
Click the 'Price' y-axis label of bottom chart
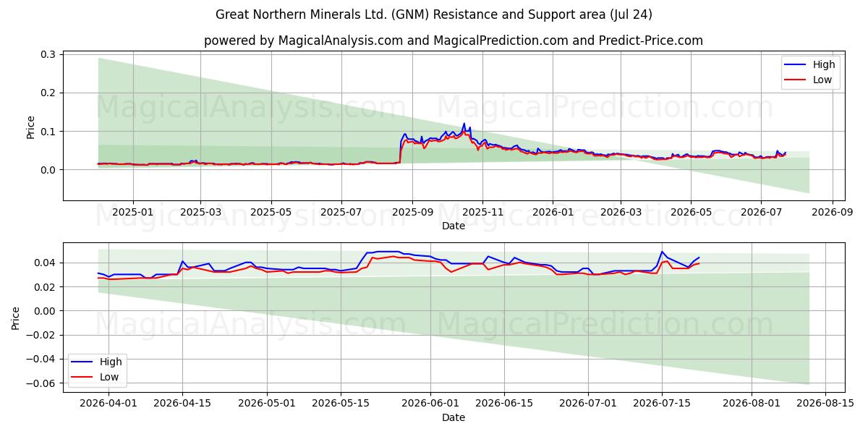17,317
